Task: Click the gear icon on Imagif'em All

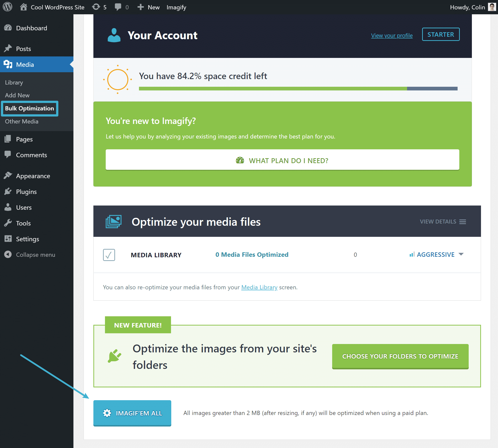Action: [x=107, y=413]
